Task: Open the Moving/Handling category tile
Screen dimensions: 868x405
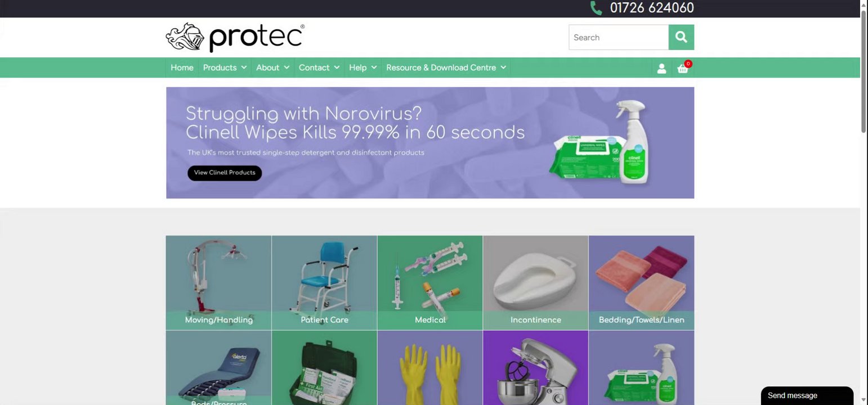Action: point(218,282)
